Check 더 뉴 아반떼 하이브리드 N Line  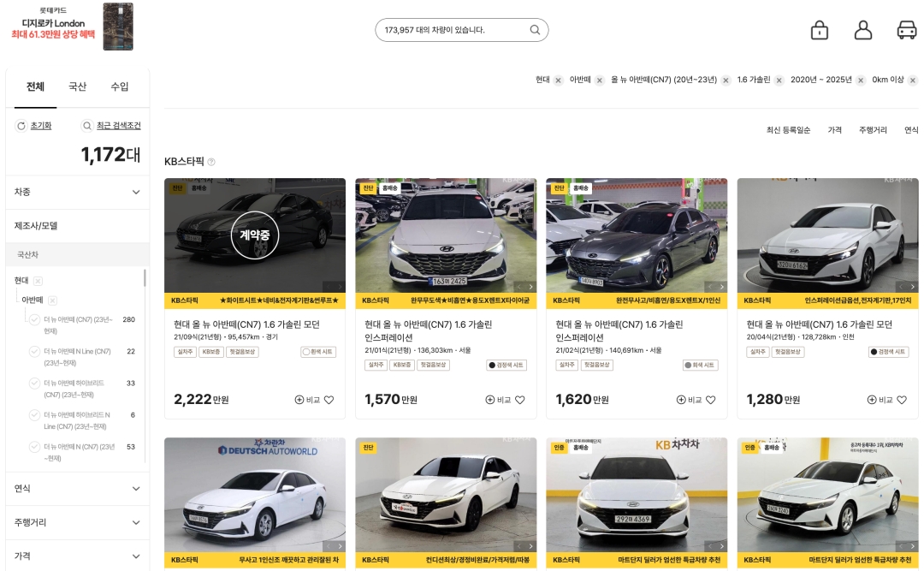click(34, 415)
